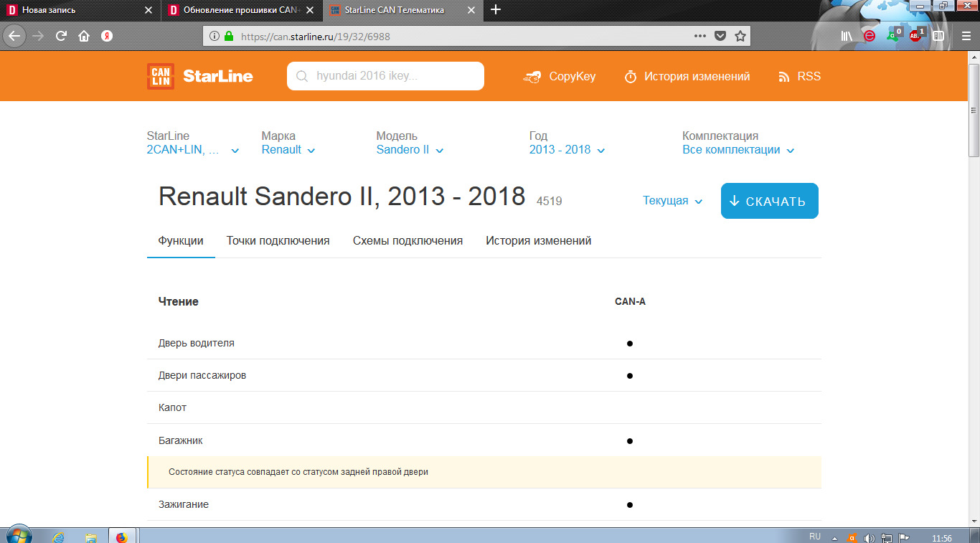
Task: Save page to Pocket icon
Action: tap(720, 36)
